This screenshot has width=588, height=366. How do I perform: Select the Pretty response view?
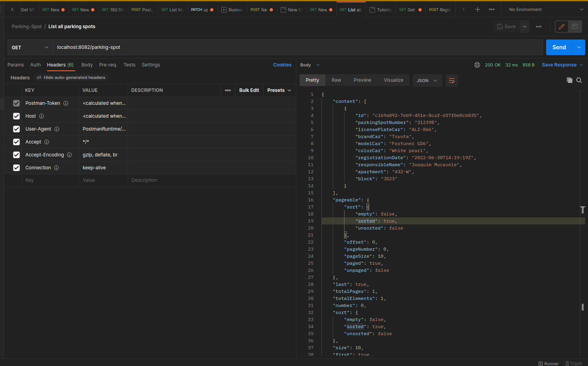[x=312, y=80]
